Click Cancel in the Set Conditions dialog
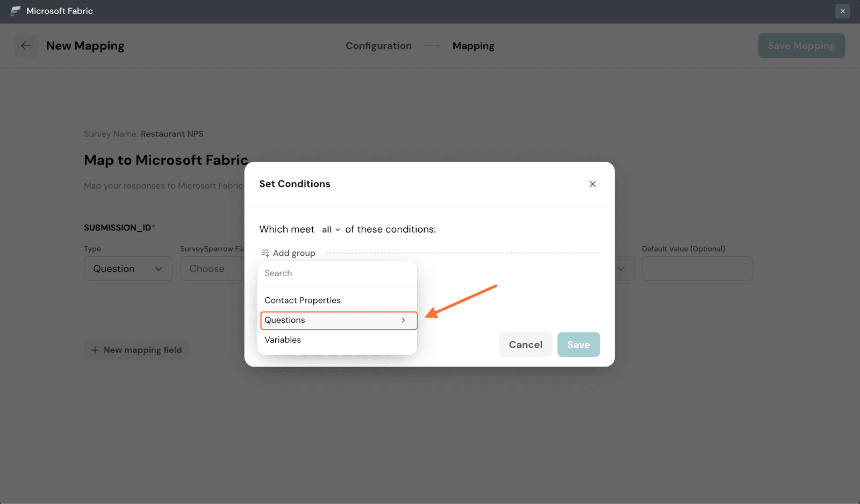 (525, 345)
